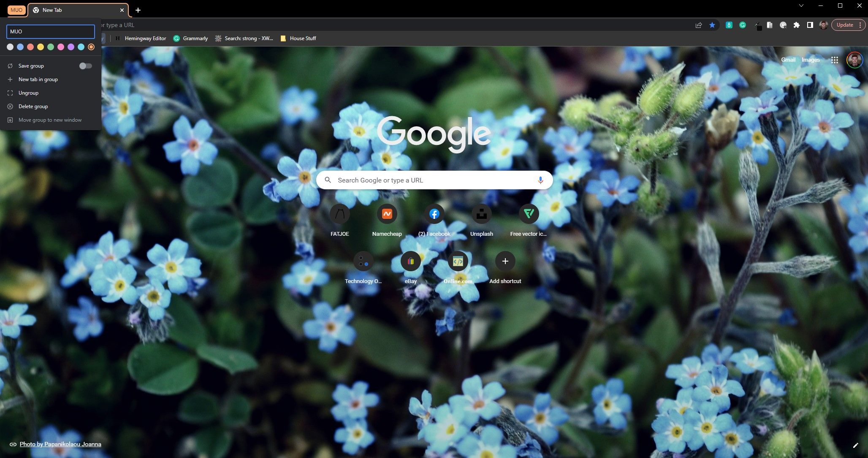Click Delete group menu option

[33, 106]
